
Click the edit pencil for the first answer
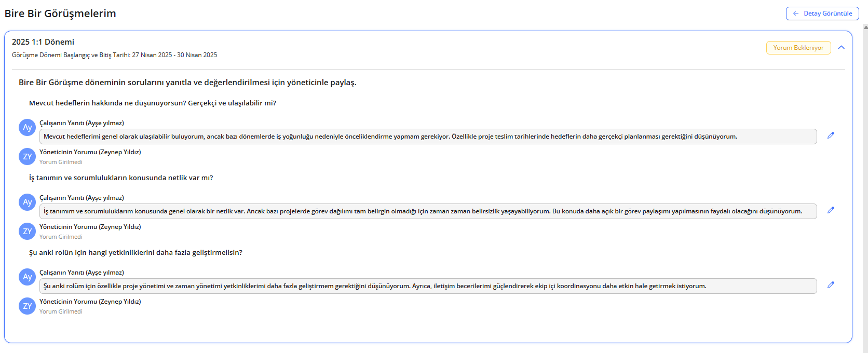[x=831, y=135]
